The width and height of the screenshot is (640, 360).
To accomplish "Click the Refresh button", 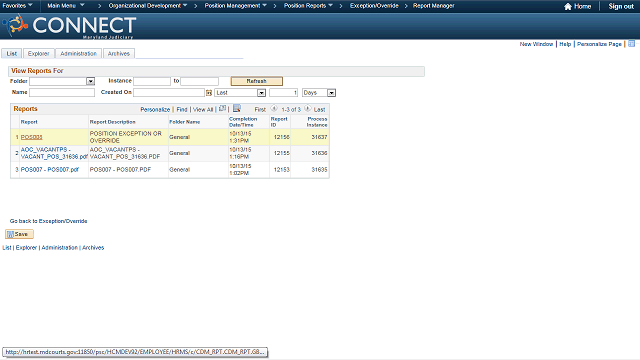I will pyautogui.click(x=256, y=81).
